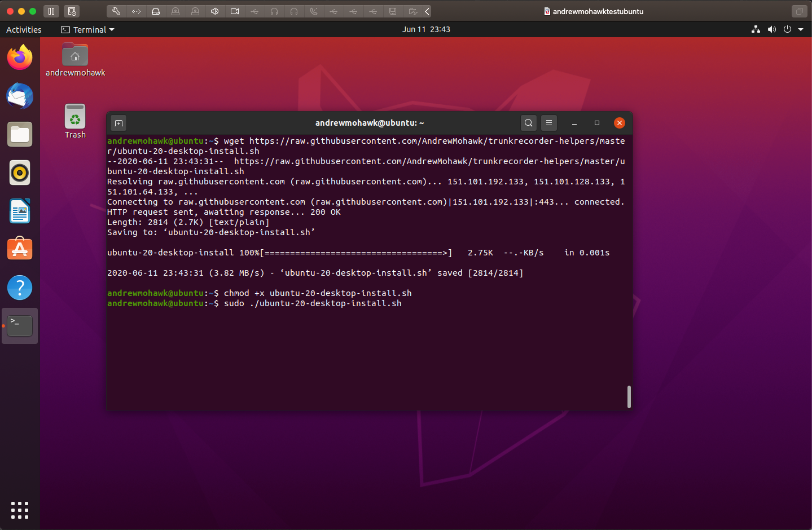The width and height of the screenshot is (812, 530).
Task: Click the headphones icon next to phone icon
Action: [294, 11]
